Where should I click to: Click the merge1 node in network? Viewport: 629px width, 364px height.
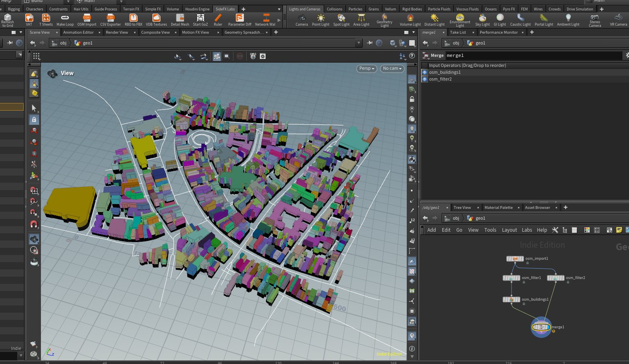click(541, 327)
